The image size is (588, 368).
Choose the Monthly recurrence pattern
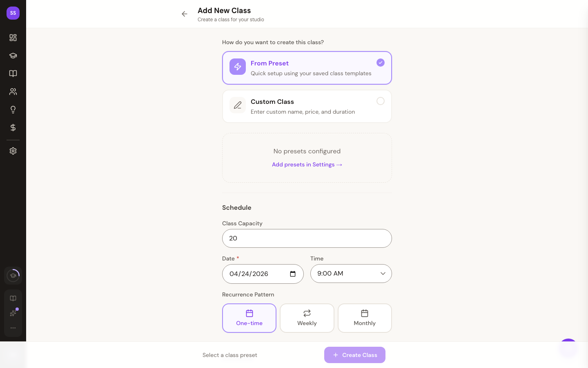(365, 318)
